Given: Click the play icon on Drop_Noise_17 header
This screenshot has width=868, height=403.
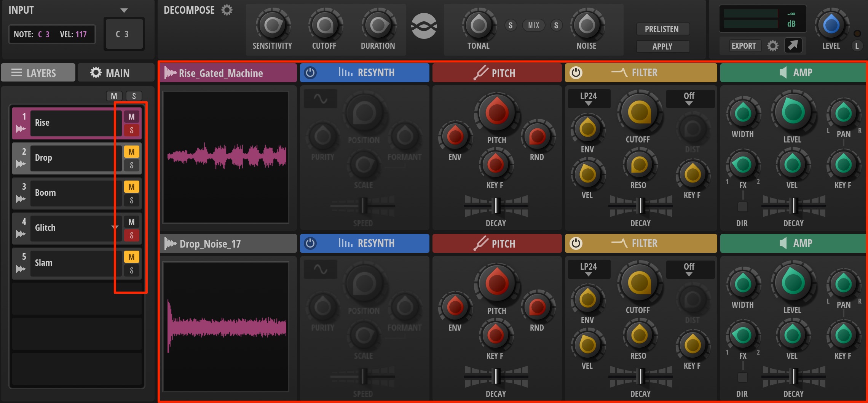Looking at the screenshot, I should (x=170, y=243).
